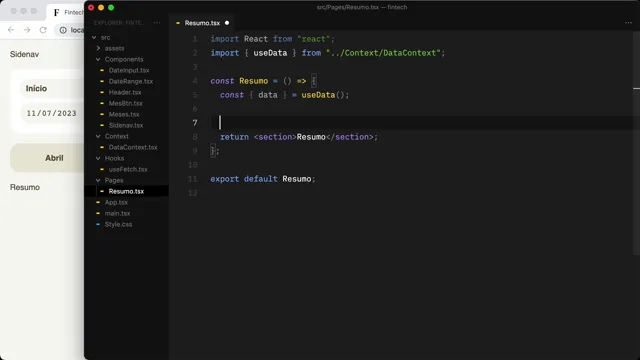Viewport: 640px width, 360px height.
Task: Collapse the src folder chevron
Action: [94, 37]
